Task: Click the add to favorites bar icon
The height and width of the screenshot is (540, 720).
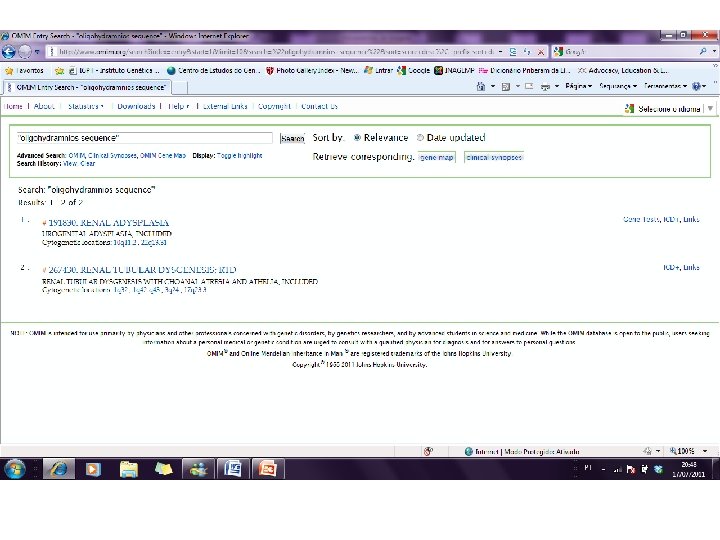Action: pos(59,71)
